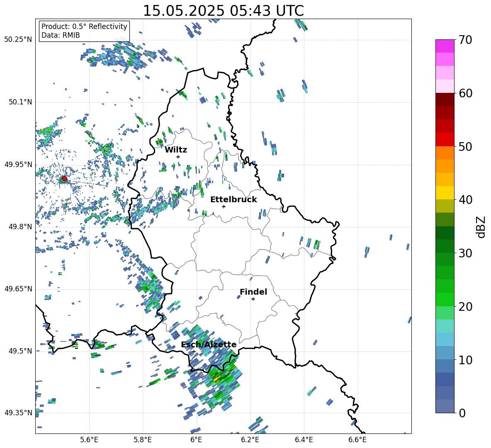491x448 pixels.
Task: Click the cross marker below Ettelbruck
Action: coord(224,206)
